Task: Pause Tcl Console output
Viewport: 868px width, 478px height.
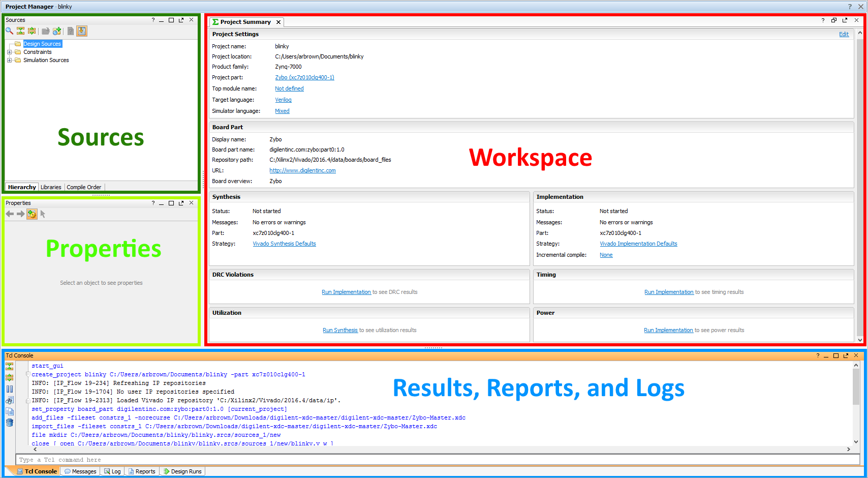Action: 10,389
